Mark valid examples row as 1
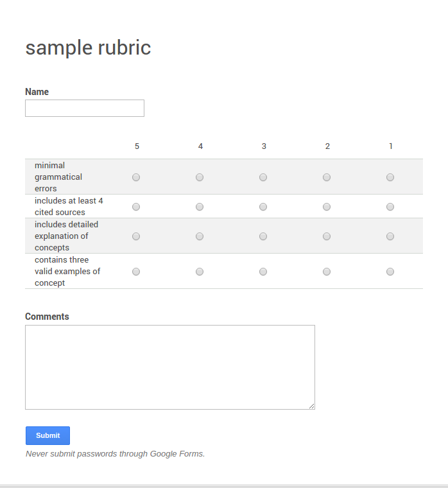 [x=390, y=272]
